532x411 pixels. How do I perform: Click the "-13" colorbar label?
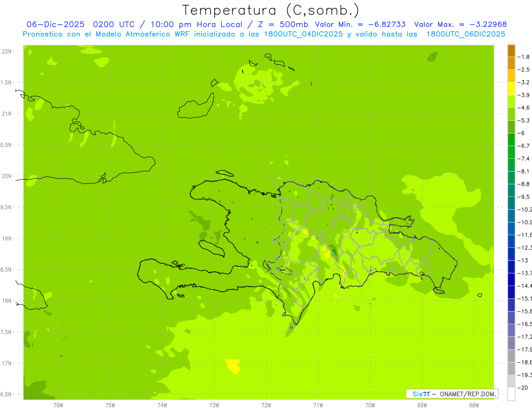pos(523,260)
